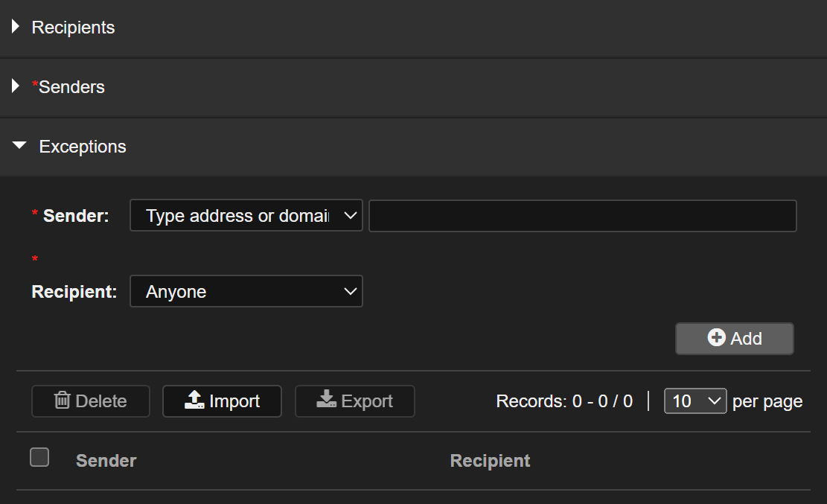Open the Senders panel header
827x504 pixels.
click(71, 87)
